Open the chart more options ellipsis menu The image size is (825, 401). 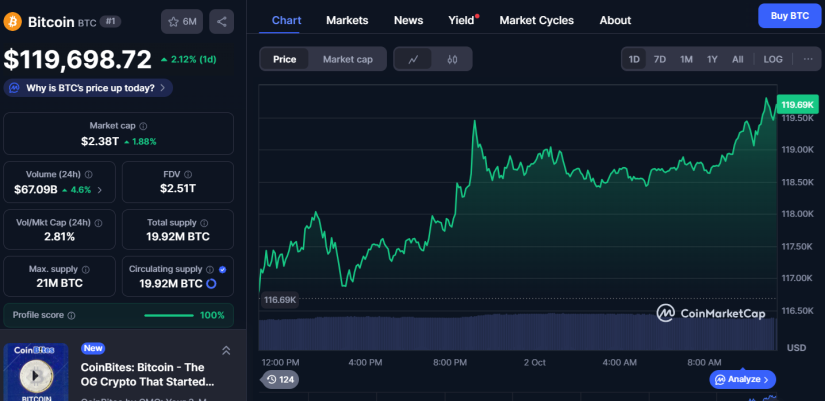(x=808, y=59)
